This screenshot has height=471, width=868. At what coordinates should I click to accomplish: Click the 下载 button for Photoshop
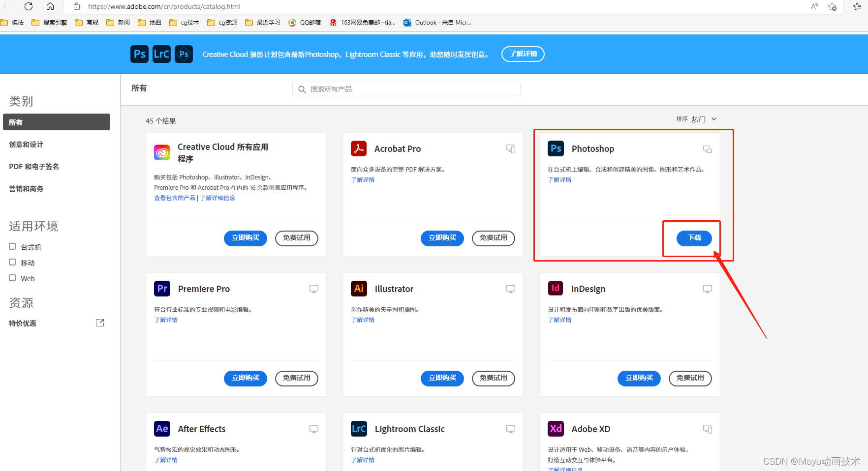pyautogui.click(x=694, y=238)
